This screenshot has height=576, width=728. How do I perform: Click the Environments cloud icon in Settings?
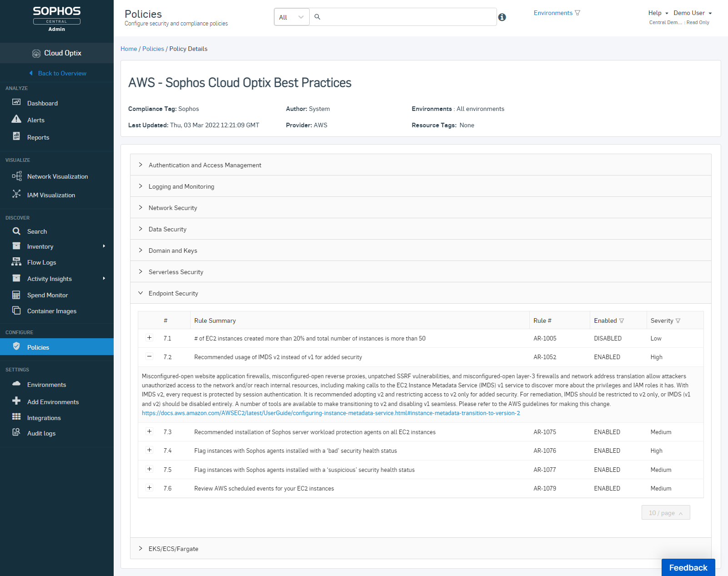(x=16, y=384)
